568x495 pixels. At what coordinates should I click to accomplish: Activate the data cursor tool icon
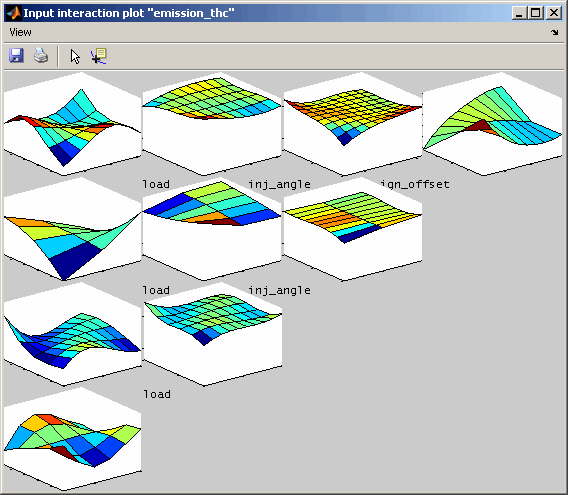(99, 56)
